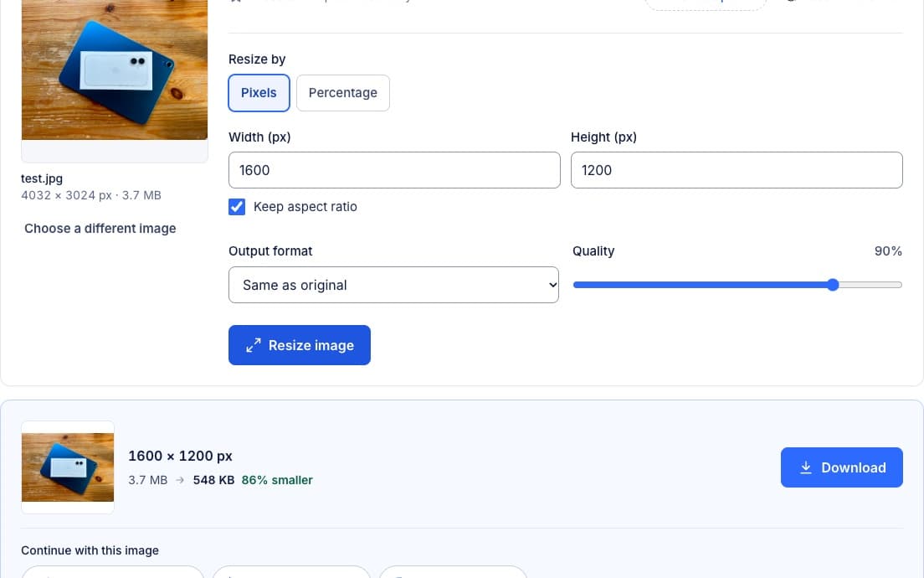This screenshot has width=924, height=578.
Task: Open the Output format dropdown
Action: tap(393, 285)
